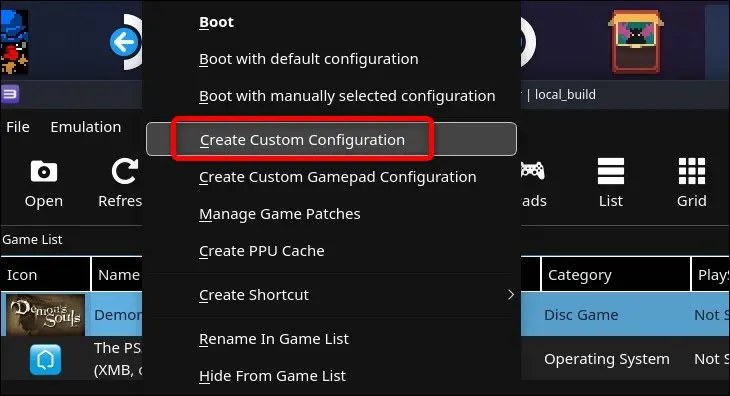The width and height of the screenshot is (730, 396).
Task: Open the Emulation menu
Action: point(86,127)
